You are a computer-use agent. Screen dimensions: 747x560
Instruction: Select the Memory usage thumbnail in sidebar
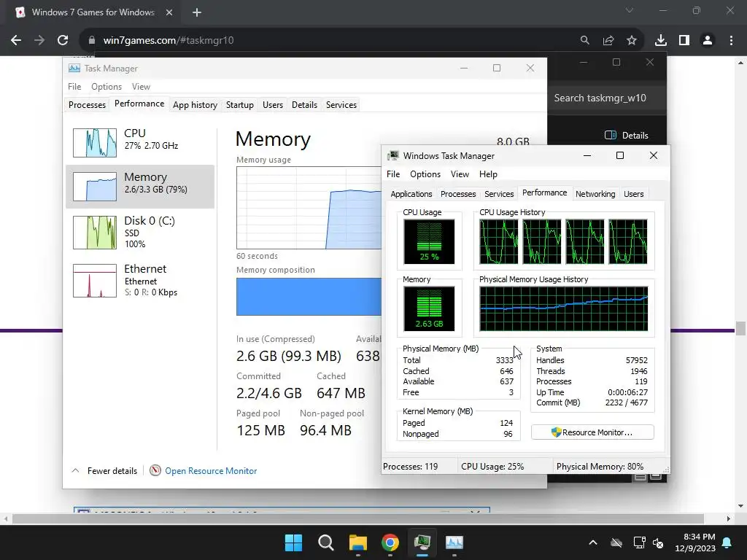pyautogui.click(x=94, y=186)
